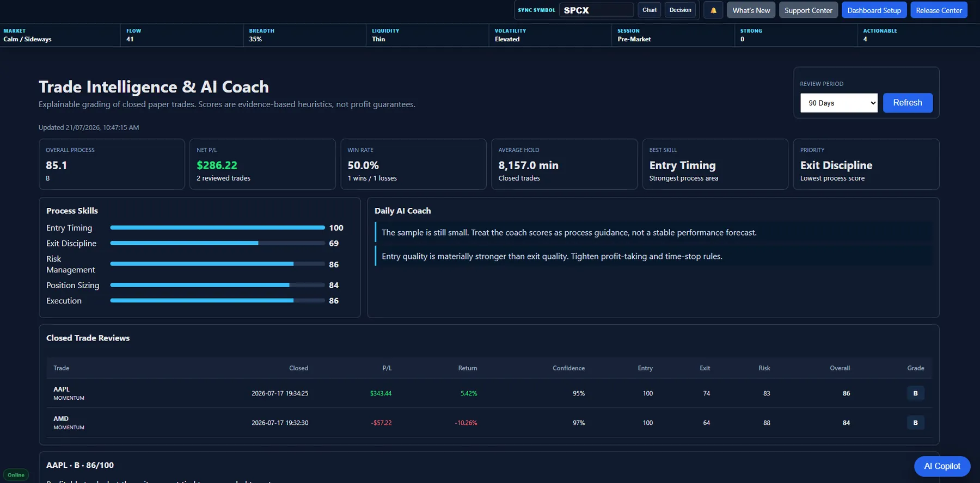The height and width of the screenshot is (483, 980).
Task: Click the SPCX sync symbol input field
Action: [x=597, y=10]
